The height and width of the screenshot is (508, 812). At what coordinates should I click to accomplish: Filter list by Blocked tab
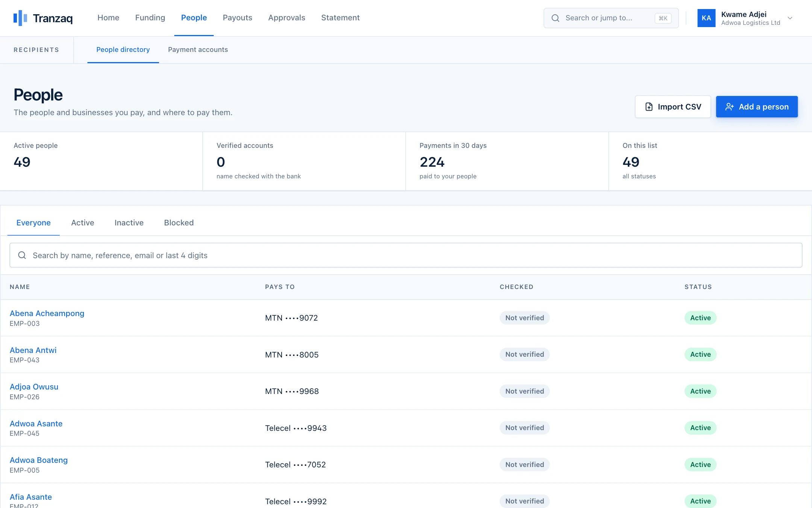click(x=179, y=223)
